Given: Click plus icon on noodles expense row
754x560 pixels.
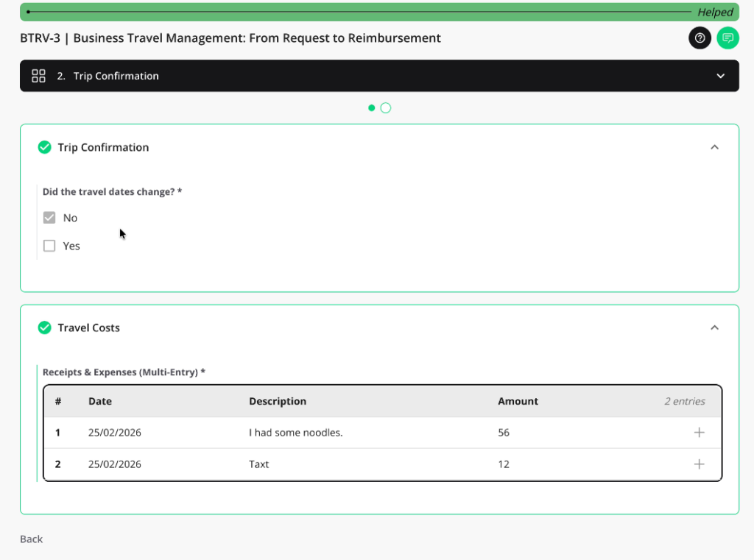Looking at the screenshot, I should click(699, 433).
